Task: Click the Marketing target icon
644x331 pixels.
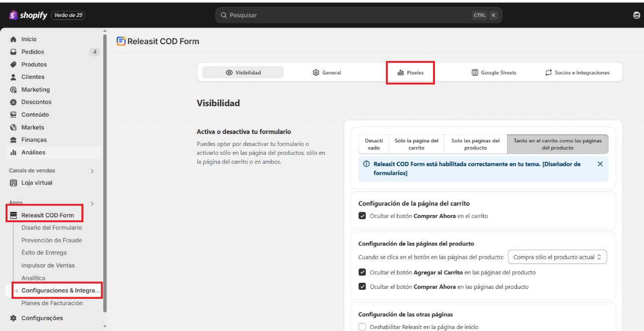Action: click(x=13, y=90)
